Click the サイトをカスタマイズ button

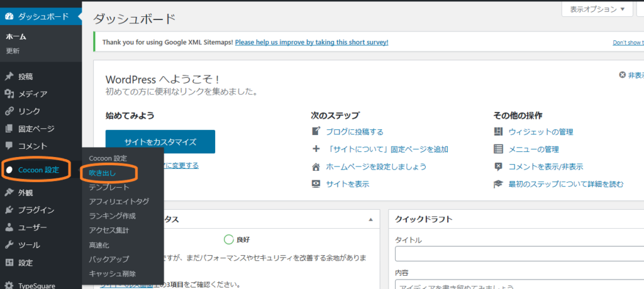pos(160,142)
